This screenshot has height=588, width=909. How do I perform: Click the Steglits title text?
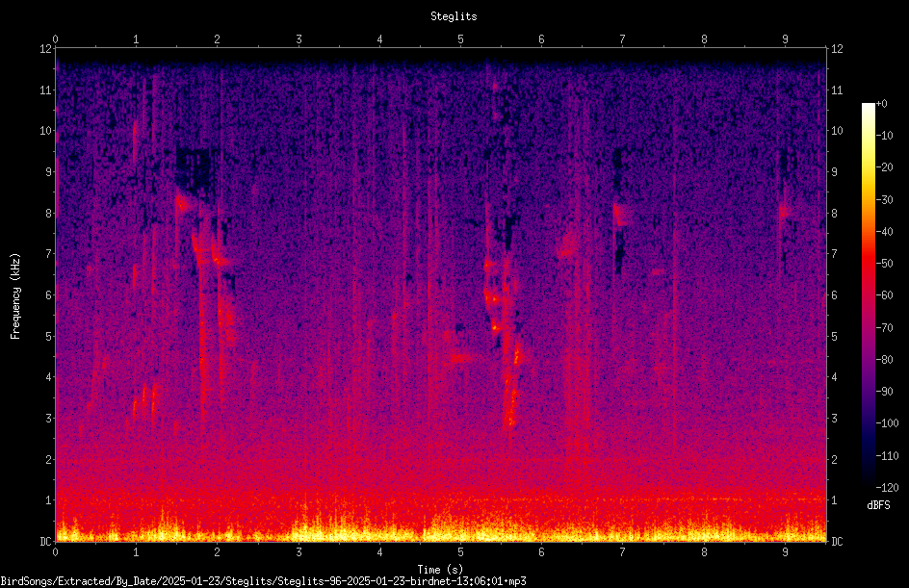[x=454, y=16]
